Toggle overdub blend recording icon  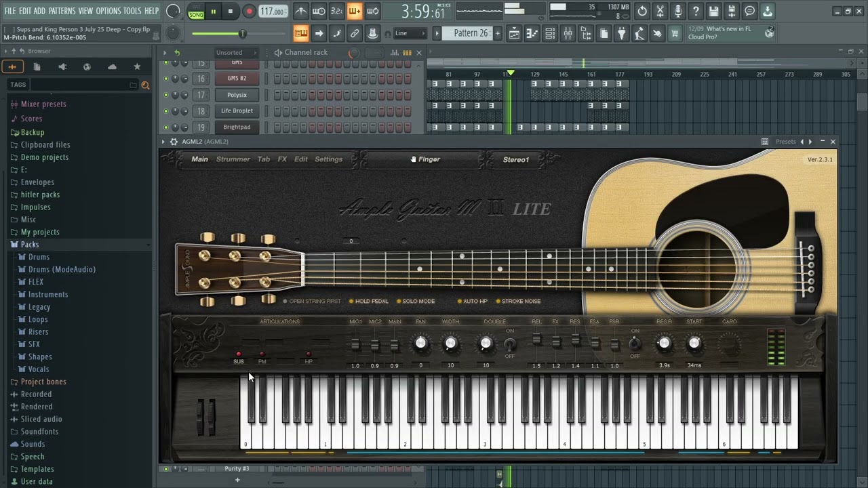pyautogui.click(x=355, y=12)
